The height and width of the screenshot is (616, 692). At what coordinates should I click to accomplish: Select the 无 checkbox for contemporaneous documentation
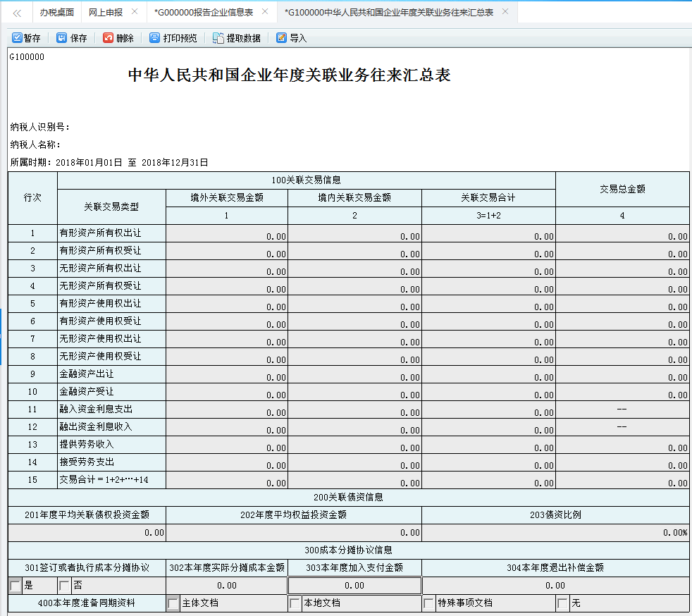(562, 603)
